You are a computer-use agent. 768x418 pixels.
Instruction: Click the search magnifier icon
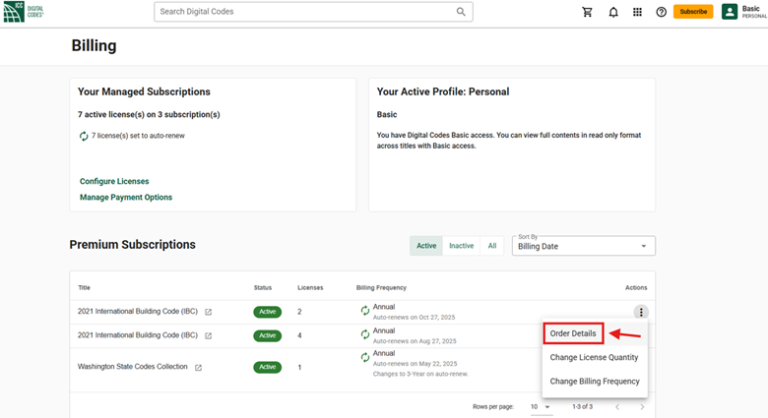click(461, 12)
